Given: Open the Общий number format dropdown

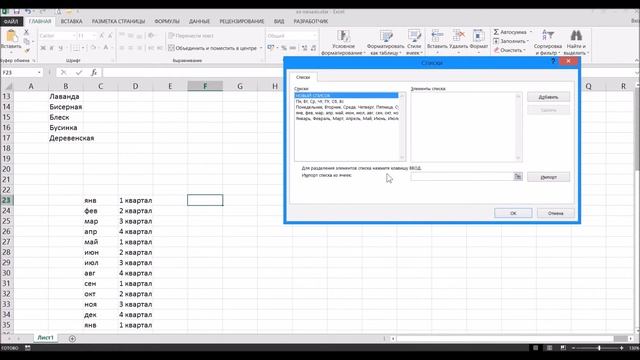Looking at the screenshot, I should pos(314,36).
